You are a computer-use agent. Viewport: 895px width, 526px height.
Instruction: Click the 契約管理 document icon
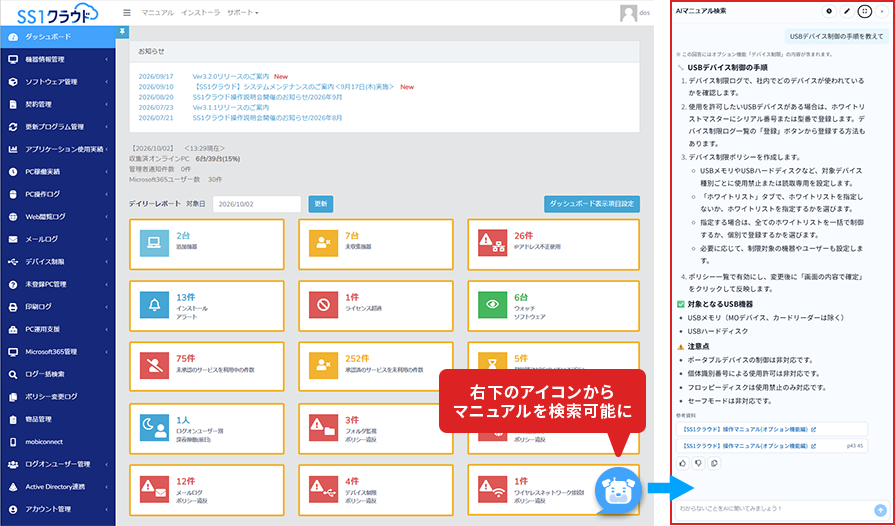(13, 104)
